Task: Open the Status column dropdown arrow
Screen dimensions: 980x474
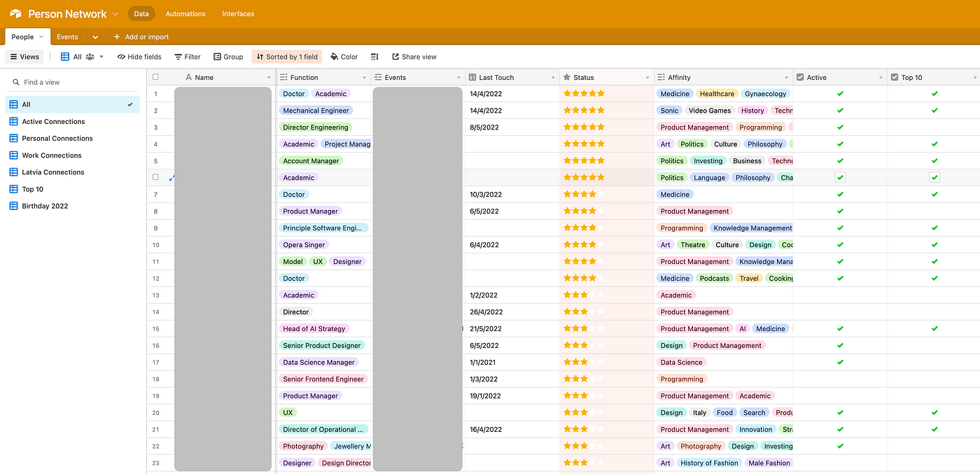Action: click(x=647, y=78)
